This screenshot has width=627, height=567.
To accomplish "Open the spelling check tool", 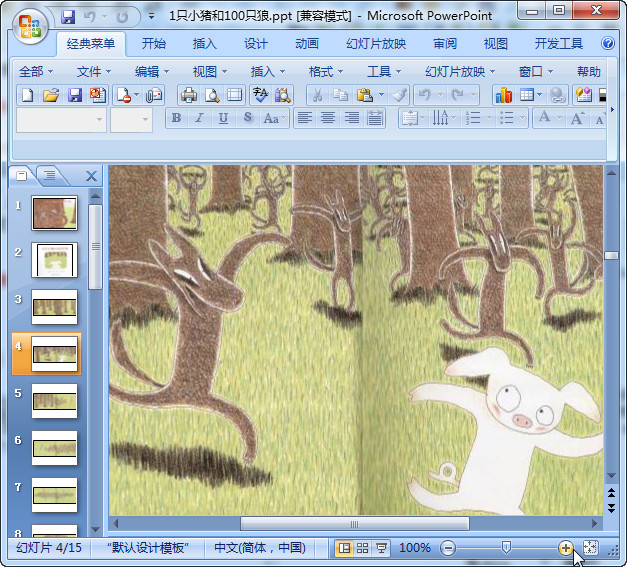I will click(260, 95).
